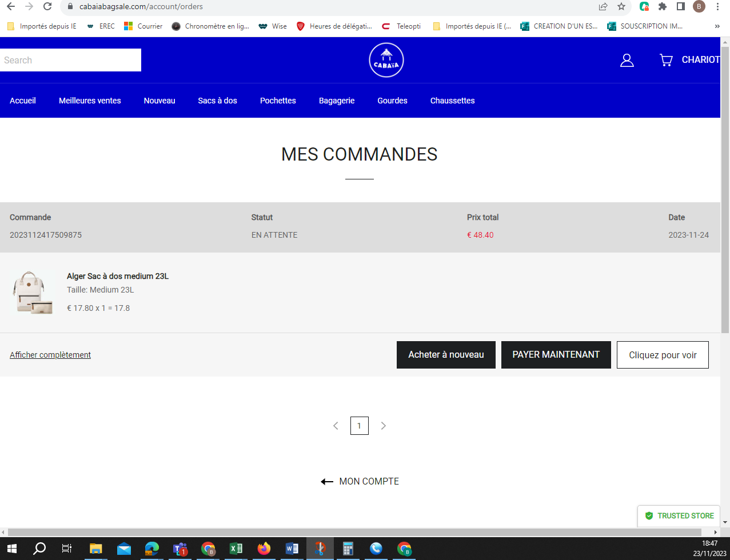
Task: Open the Meilleures ventes menu
Action: click(x=90, y=101)
